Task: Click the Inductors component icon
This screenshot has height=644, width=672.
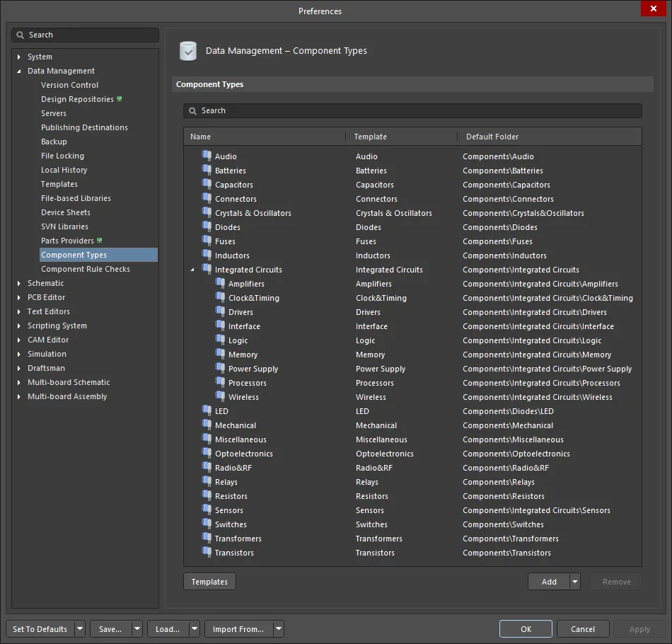Action: 207,255
